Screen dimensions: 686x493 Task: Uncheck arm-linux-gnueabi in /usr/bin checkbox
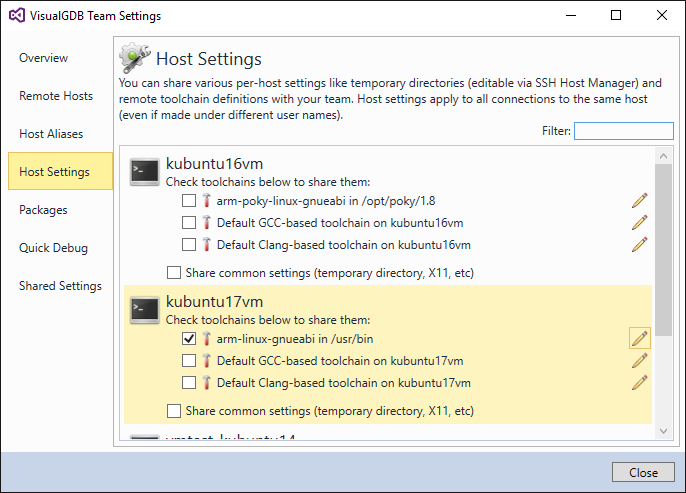click(189, 339)
